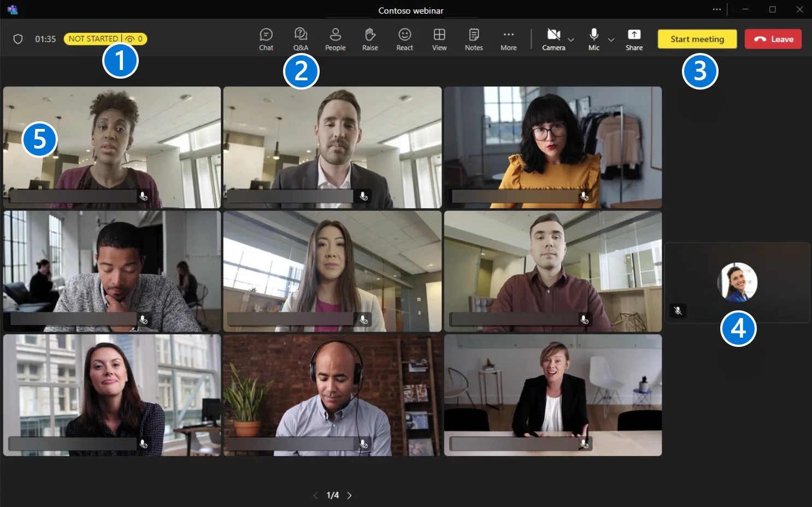Share your screen content
Viewport: 812px width, 507px height.
click(634, 39)
